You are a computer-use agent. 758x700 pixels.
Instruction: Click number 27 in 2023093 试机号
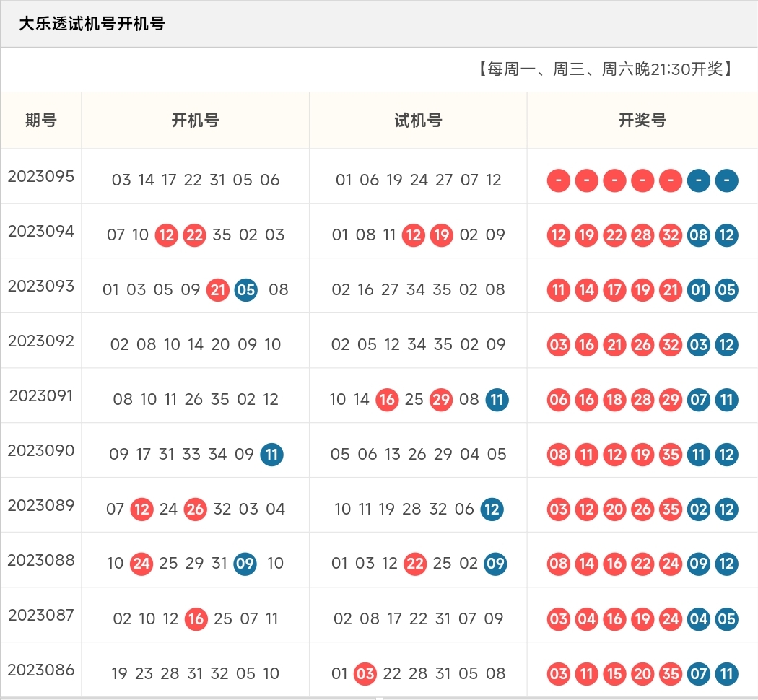(x=389, y=290)
